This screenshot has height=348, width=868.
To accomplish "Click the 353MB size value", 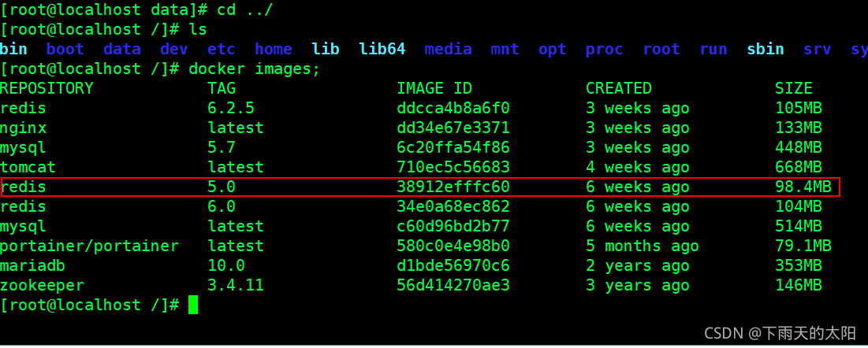I will coord(799,266).
